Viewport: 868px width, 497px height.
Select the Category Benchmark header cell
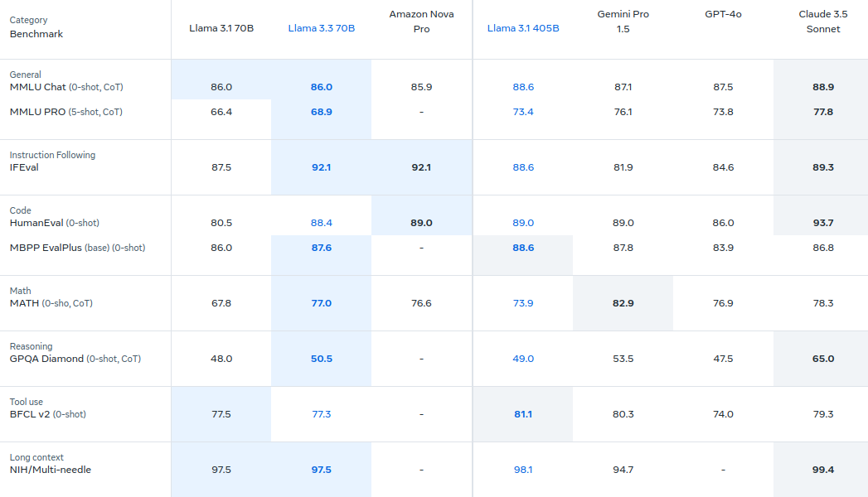click(x=37, y=26)
